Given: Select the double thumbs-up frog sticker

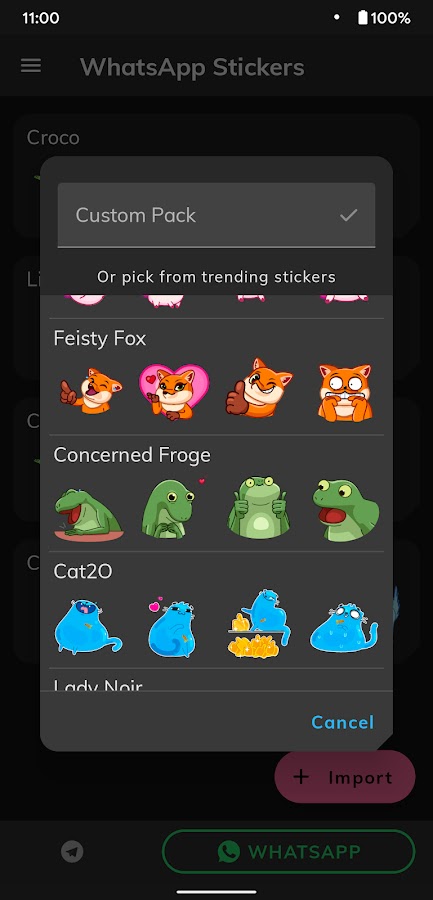Looking at the screenshot, I should [x=258, y=507].
